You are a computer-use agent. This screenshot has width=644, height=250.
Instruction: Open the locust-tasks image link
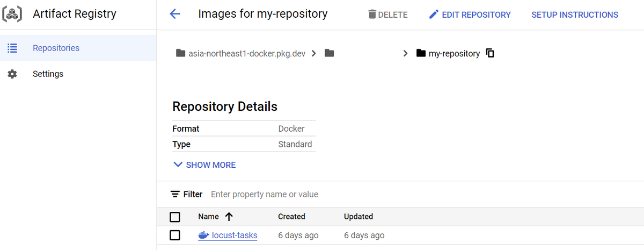pos(235,235)
